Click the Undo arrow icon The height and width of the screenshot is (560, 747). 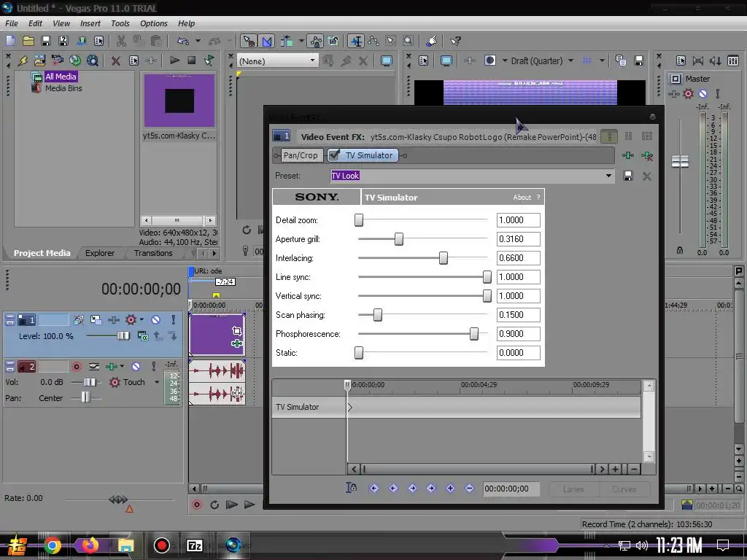click(x=183, y=41)
